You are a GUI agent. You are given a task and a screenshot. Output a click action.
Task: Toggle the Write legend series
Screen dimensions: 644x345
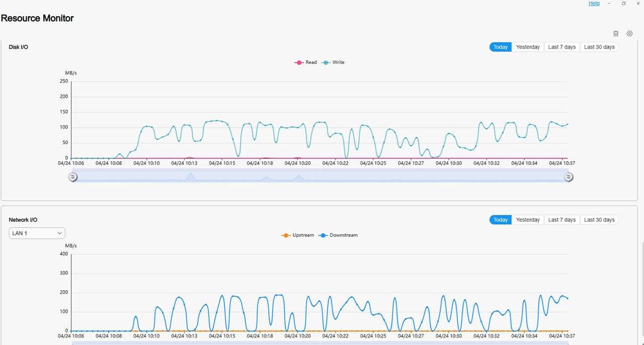333,62
